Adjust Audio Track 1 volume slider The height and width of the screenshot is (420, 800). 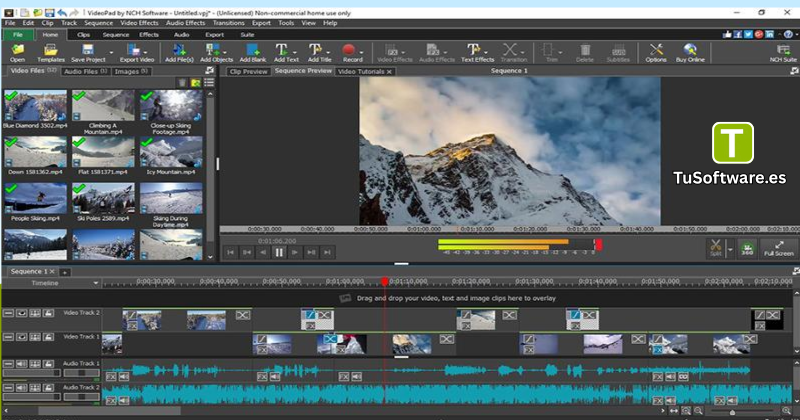tap(32, 373)
